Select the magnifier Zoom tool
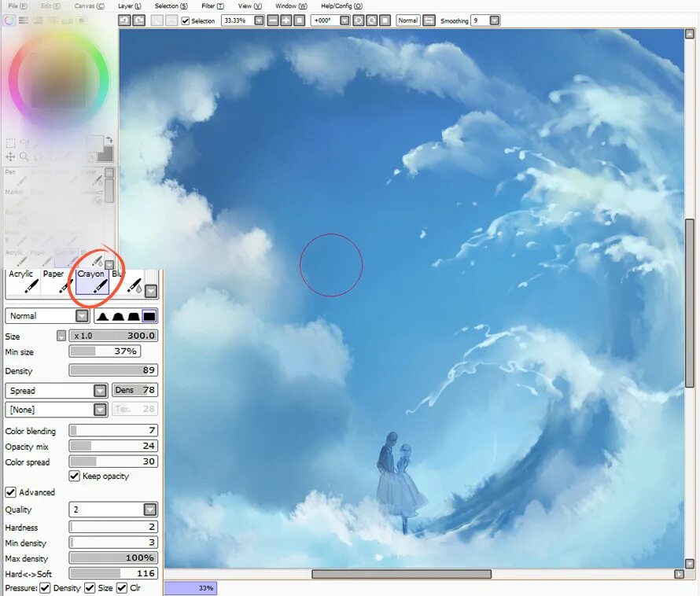The image size is (700, 596). pyautogui.click(x=24, y=156)
